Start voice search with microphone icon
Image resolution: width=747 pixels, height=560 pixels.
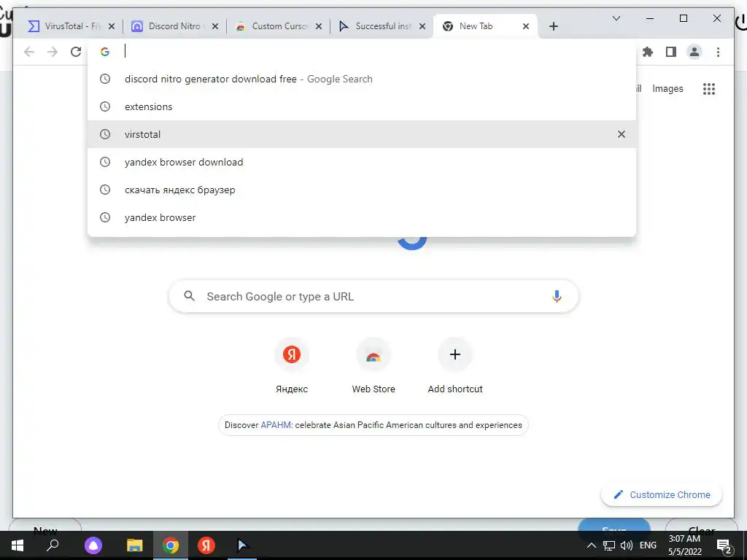[x=557, y=296]
